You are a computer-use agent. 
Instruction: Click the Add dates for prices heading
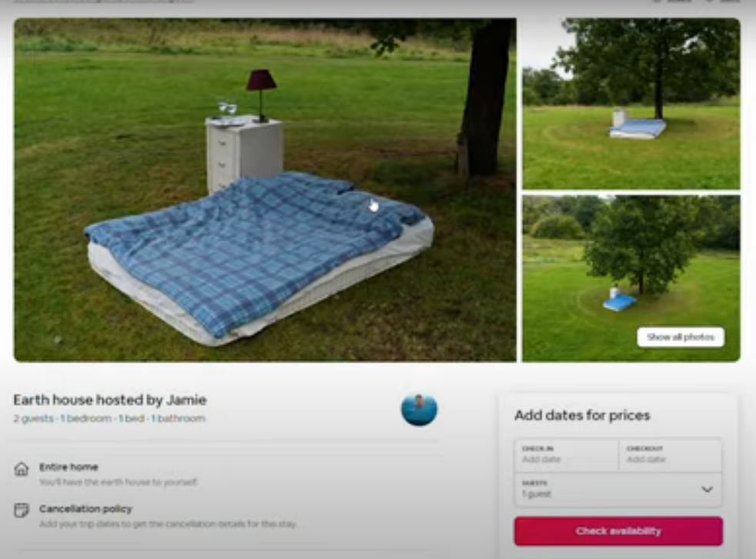583,415
